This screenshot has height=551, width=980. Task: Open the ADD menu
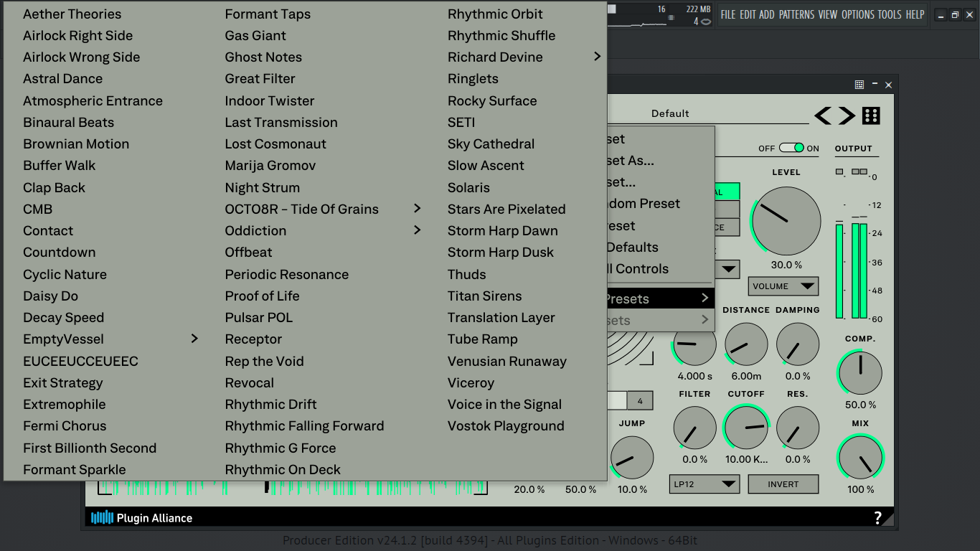click(767, 14)
